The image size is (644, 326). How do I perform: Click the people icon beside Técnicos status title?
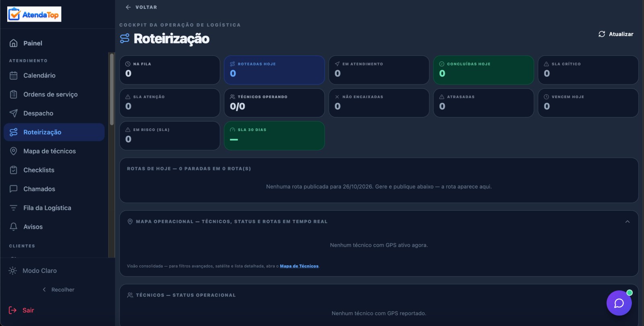(x=130, y=295)
